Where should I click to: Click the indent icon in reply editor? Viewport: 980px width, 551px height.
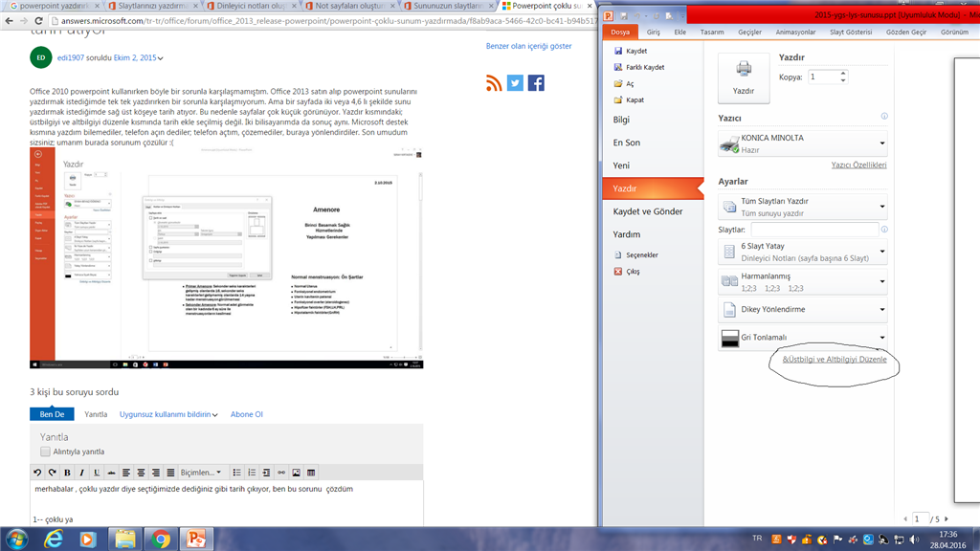(266, 473)
